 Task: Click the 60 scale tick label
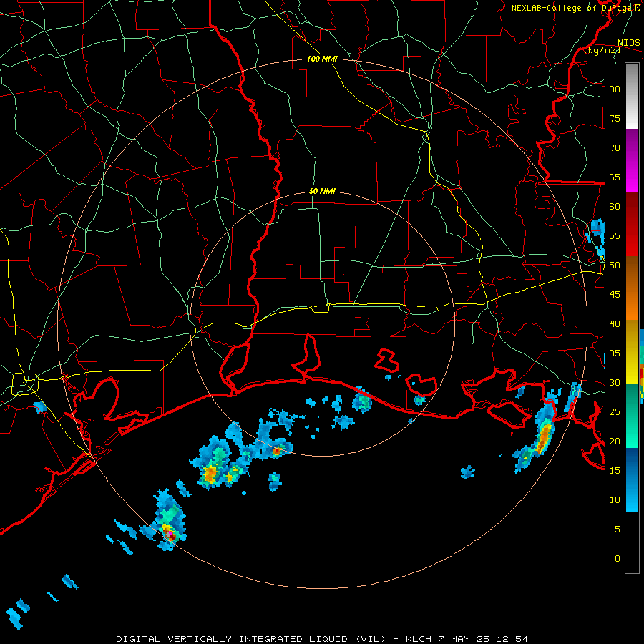[x=615, y=207]
